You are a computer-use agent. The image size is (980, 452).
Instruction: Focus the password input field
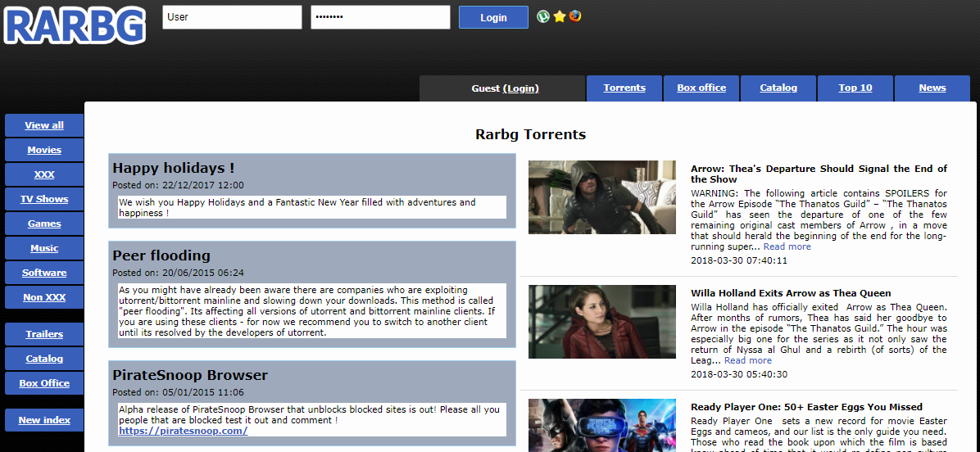[x=380, y=17]
